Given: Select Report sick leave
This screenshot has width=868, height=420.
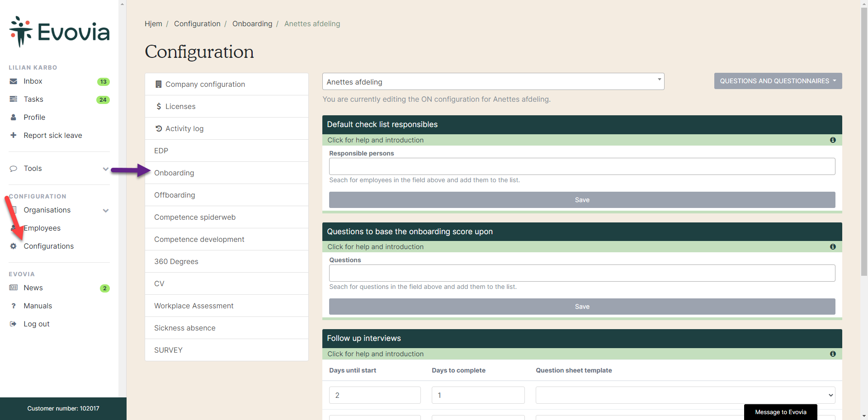Looking at the screenshot, I should tap(53, 135).
